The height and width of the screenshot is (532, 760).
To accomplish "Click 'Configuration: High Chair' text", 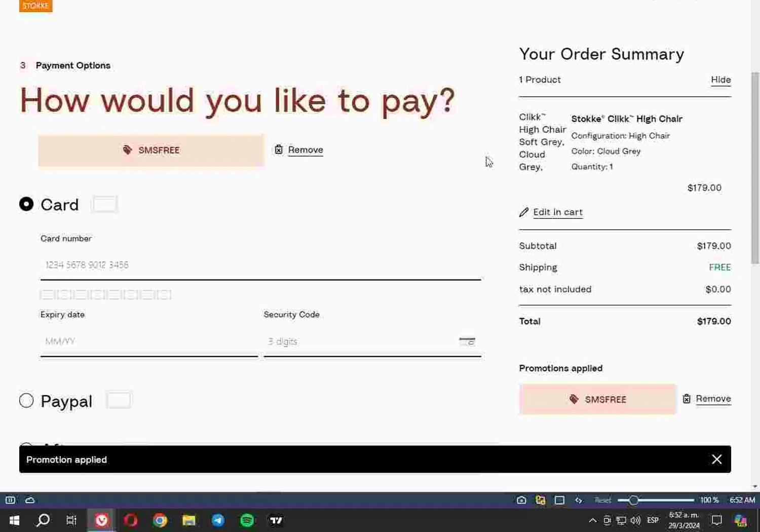I will (621, 136).
